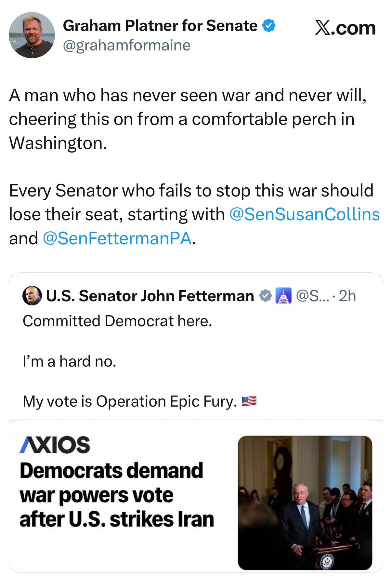Click the main post text about Washington
Screen dimensions: 392x579
pos(188,119)
